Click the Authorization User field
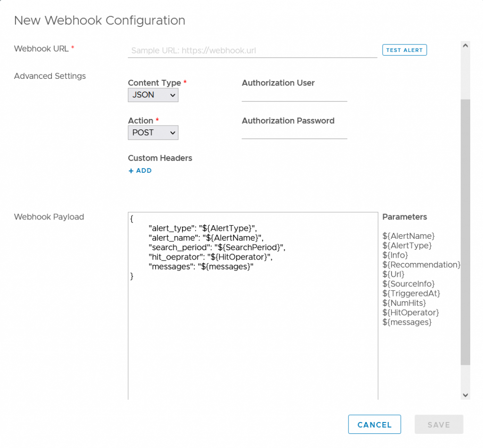The image size is (483, 448). pos(294,95)
